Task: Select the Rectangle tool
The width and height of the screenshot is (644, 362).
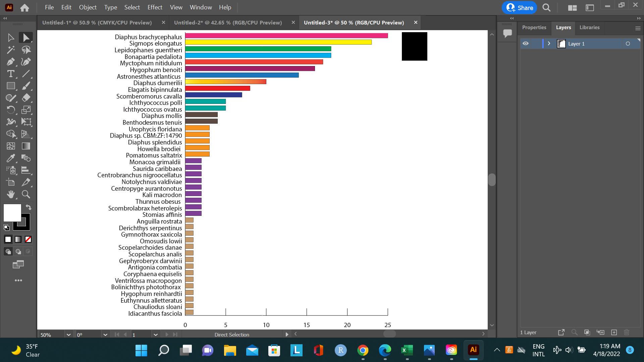Action: coord(10,86)
